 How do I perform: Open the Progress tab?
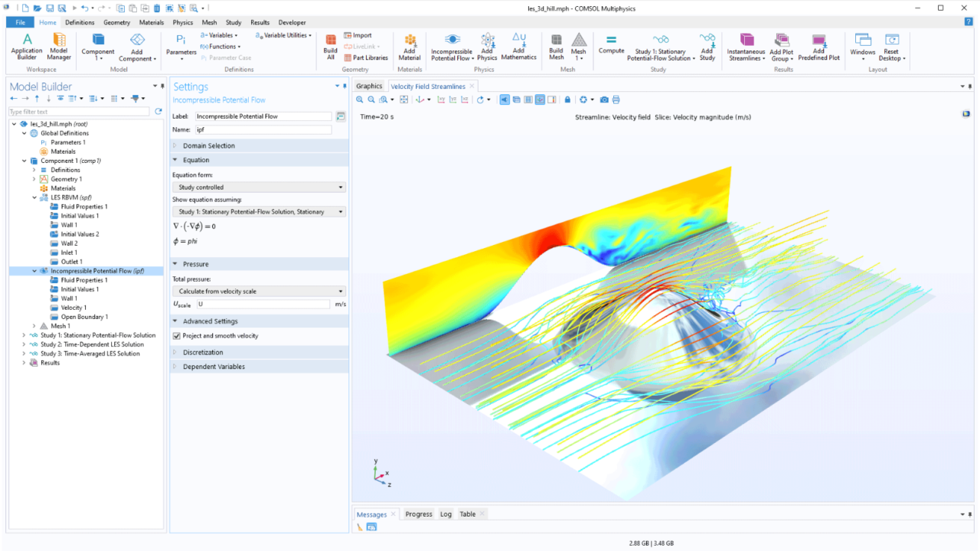[419, 514]
